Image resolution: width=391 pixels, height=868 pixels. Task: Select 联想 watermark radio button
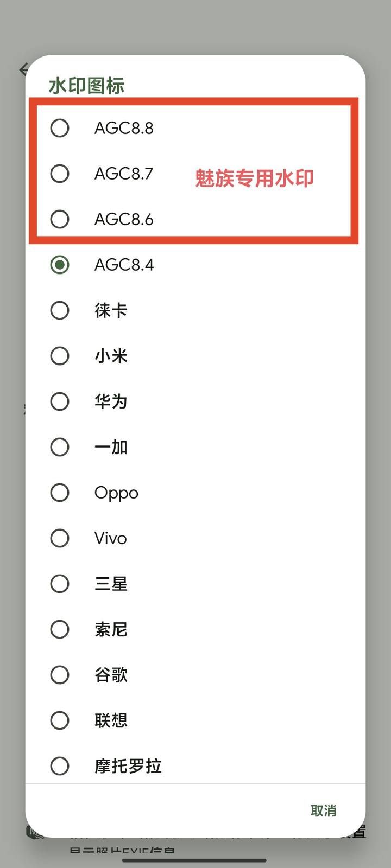coord(60,720)
